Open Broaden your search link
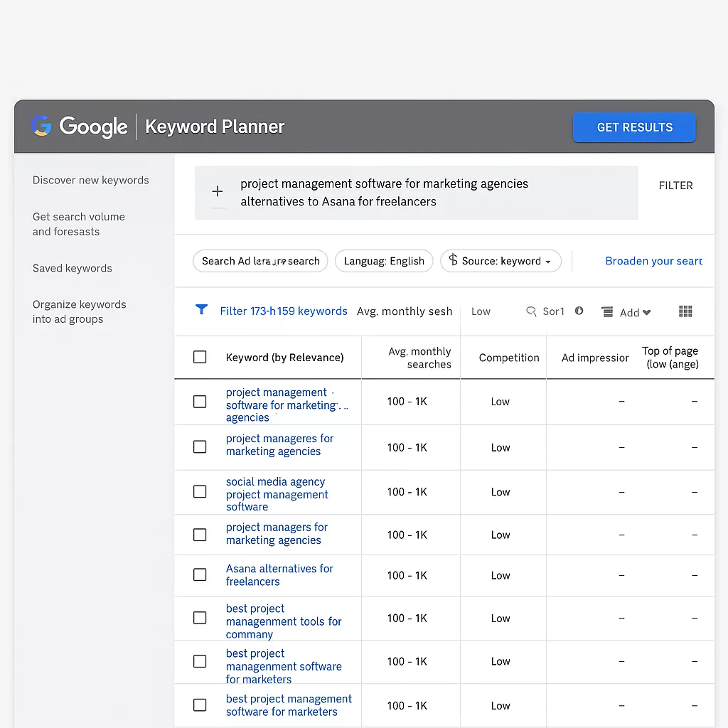The image size is (728, 728). point(653,261)
